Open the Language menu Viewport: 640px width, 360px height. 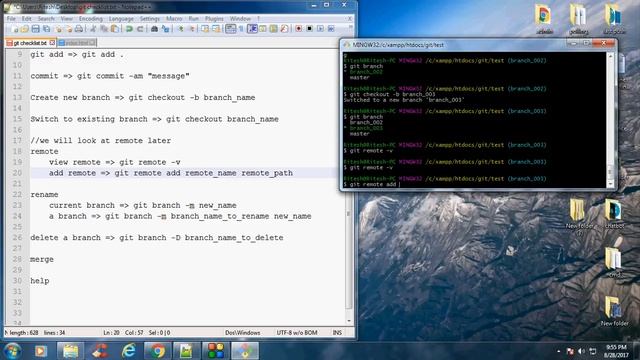[121, 19]
